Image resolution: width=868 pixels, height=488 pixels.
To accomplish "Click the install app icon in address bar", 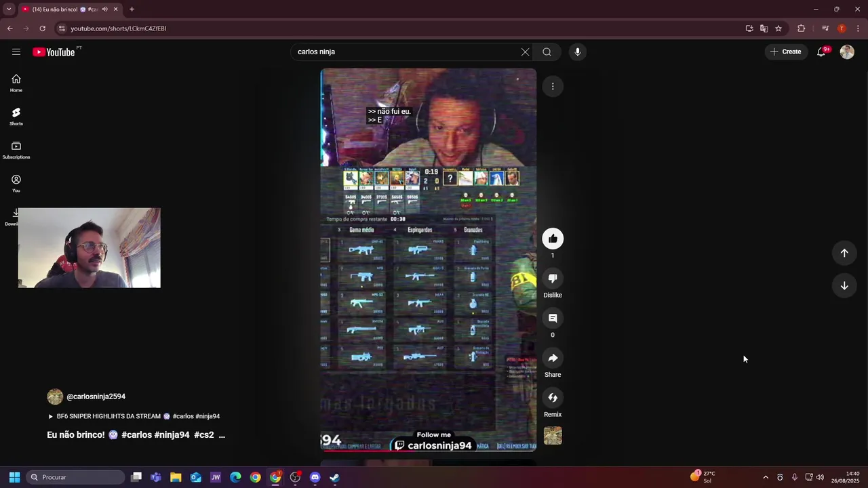I will point(749,28).
